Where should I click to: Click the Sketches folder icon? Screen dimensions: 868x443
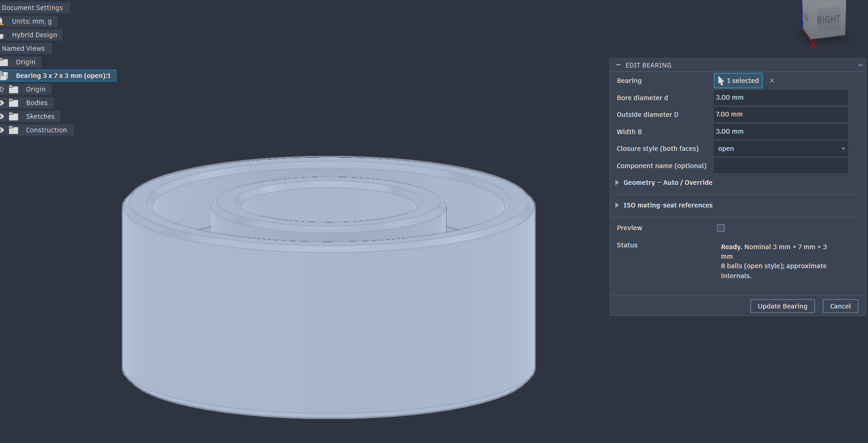click(x=14, y=116)
